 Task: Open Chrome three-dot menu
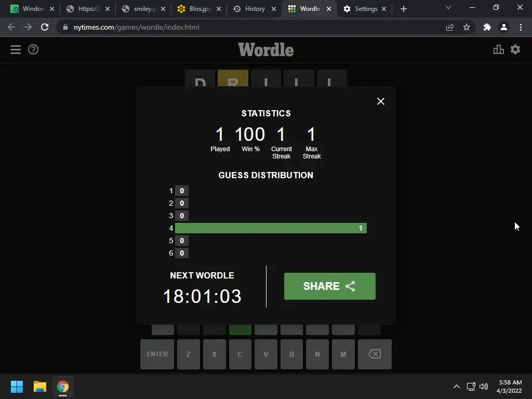(521, 27)
